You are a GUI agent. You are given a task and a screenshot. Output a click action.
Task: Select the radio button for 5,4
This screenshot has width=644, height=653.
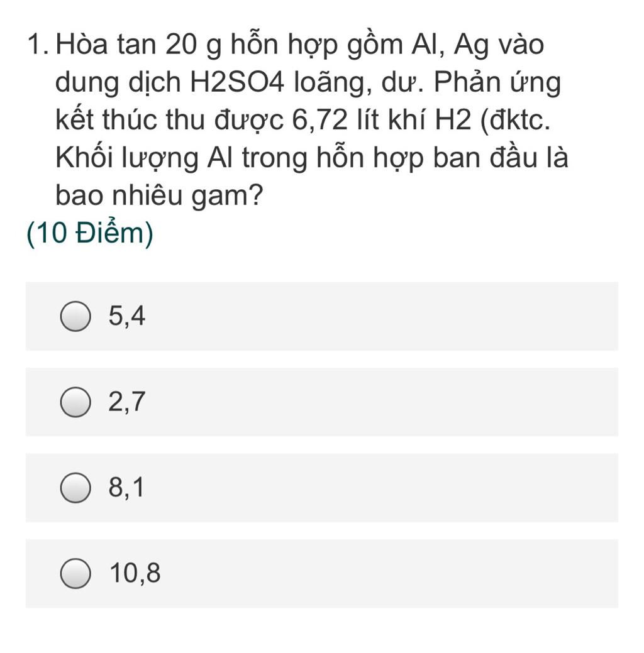pos(75,316)
